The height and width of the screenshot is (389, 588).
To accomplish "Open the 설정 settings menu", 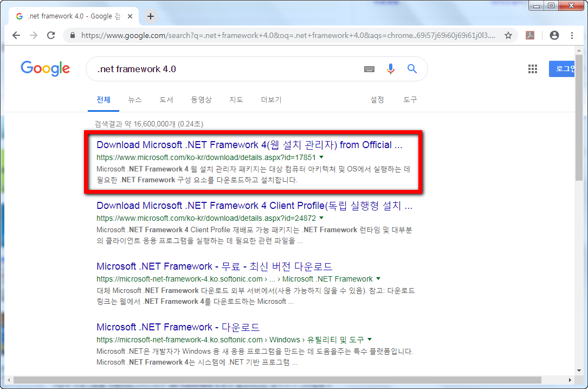I will pyautogui.click(x=377, y=99).
